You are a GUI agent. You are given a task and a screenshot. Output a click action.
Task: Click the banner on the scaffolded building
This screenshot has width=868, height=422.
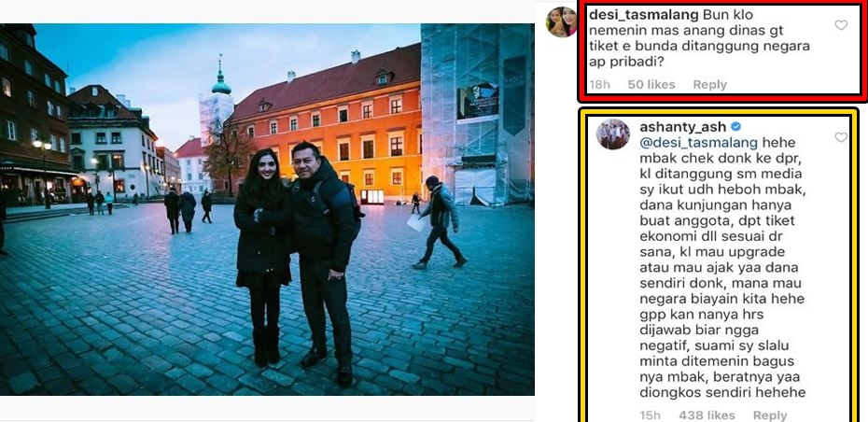click(478, 102)
